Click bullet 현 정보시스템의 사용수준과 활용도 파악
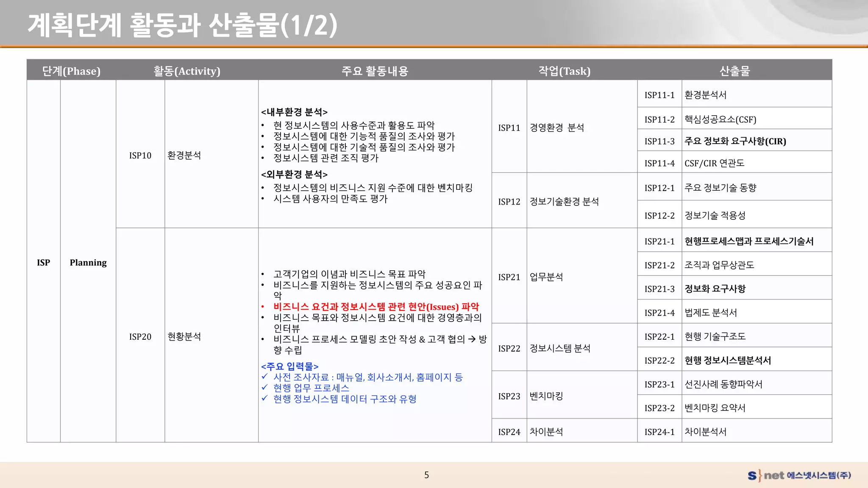Image resolution: width=868 pixels, height=488 pixels. click(354, 125)
